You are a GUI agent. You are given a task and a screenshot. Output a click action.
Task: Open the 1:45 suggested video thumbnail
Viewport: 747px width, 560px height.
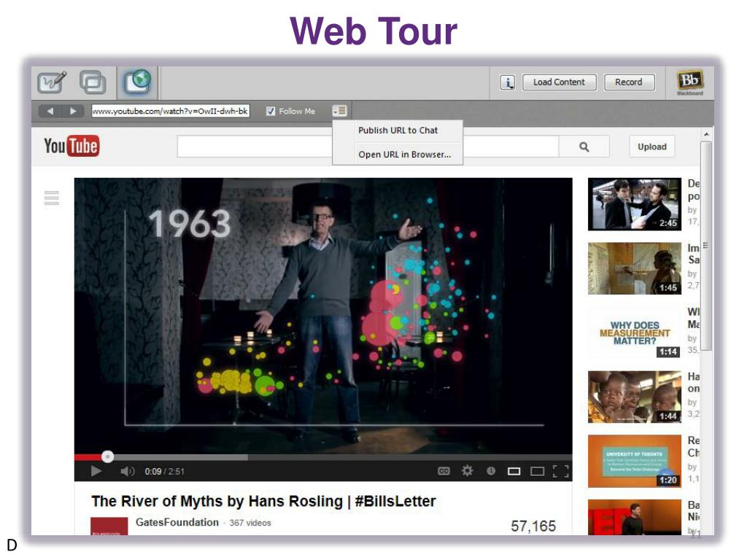pyautogui.click(x=635, y=268)
